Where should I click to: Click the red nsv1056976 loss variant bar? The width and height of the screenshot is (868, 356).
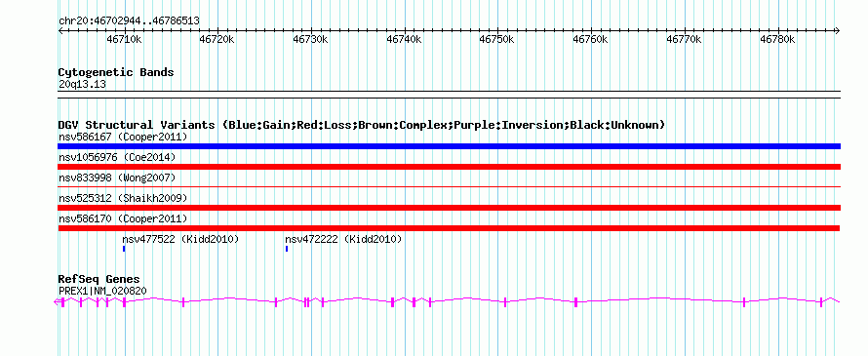coord(449,167)
